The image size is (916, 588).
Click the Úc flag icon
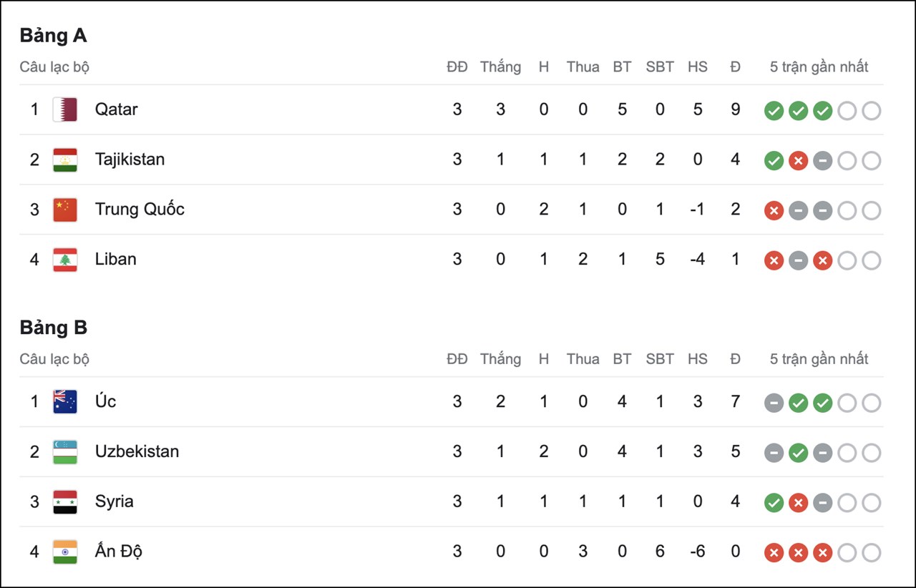[65, 401]
